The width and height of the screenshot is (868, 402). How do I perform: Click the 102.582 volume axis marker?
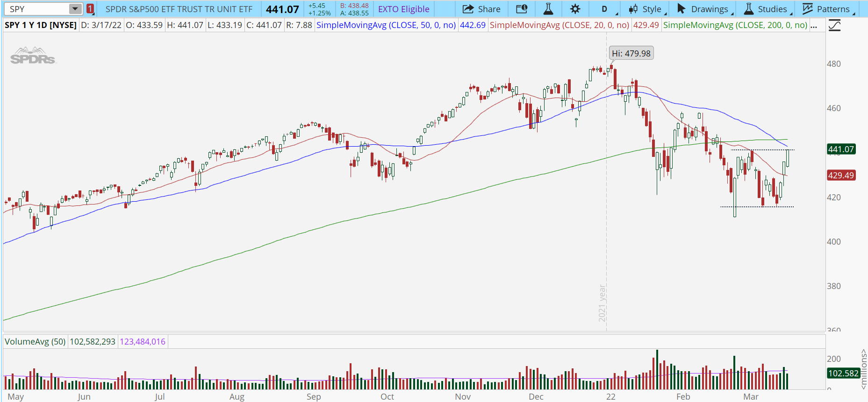click(843, 374)
